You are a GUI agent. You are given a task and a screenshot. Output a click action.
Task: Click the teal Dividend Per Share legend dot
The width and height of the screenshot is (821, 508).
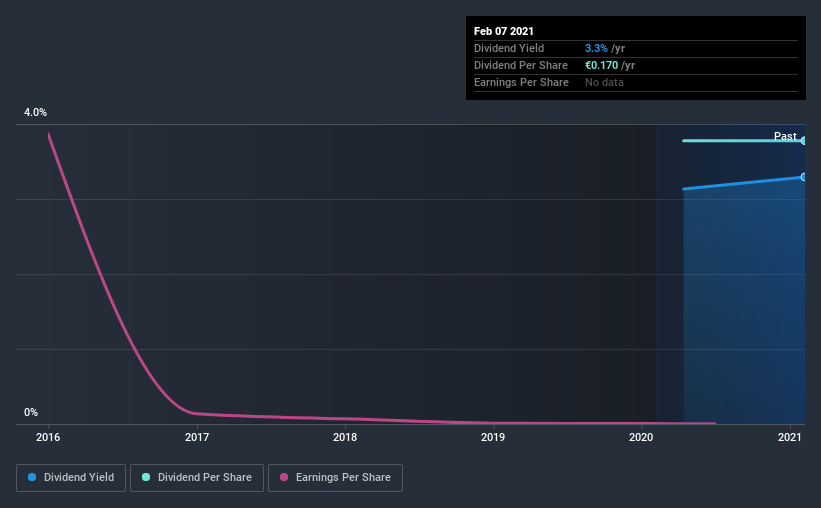[146, 477]
